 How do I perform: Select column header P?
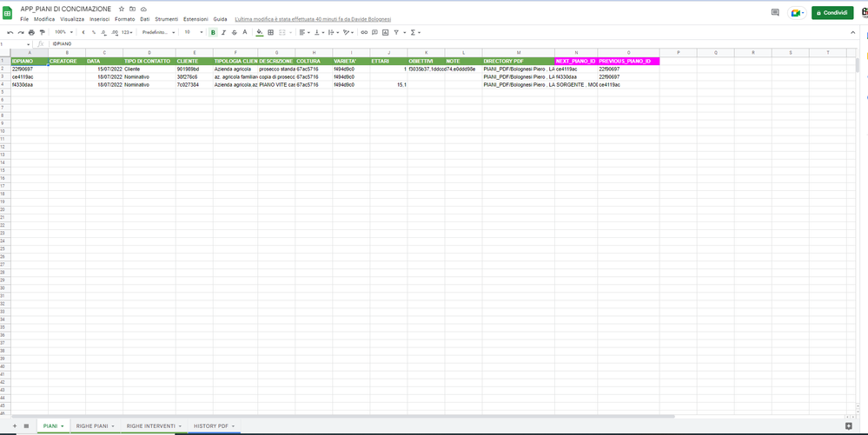click(678, 53)
